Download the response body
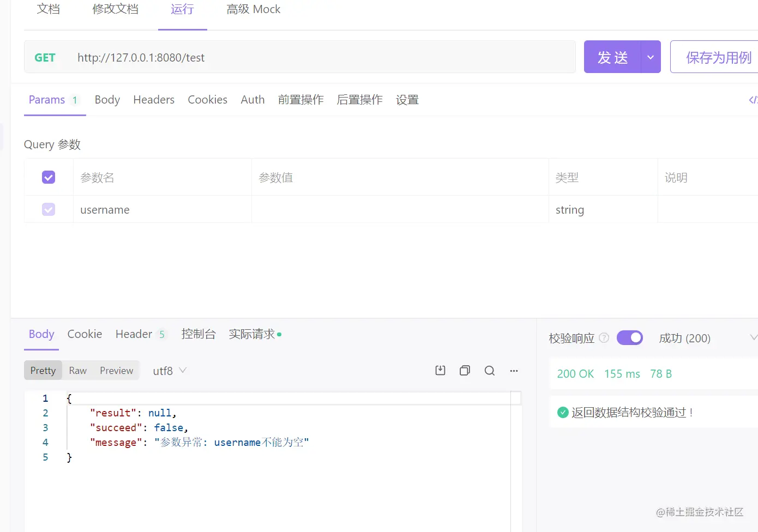 pos(440,371)
